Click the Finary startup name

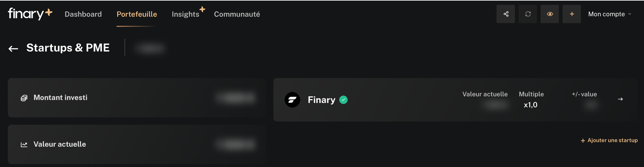pyautogui.click(x=322, y=100)
